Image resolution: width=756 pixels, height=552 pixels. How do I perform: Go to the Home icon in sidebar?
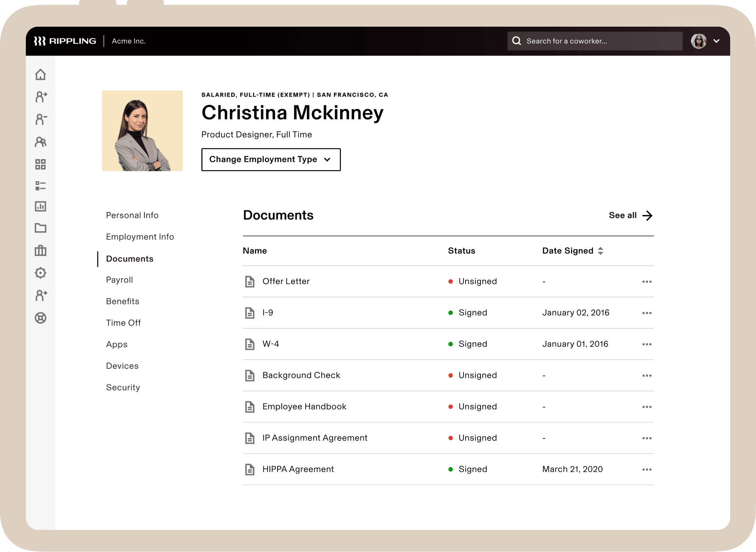click(x=41, y=75)
